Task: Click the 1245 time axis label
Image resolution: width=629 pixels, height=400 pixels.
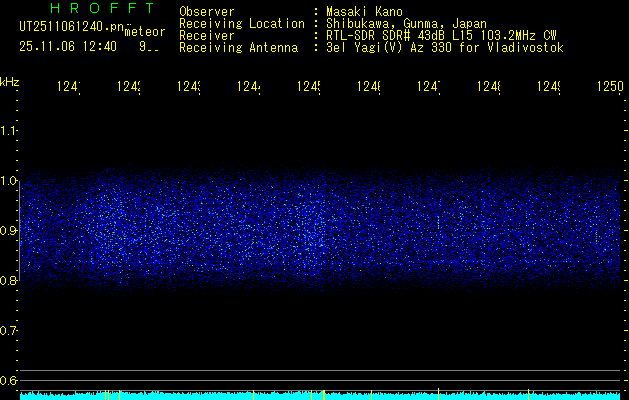Action: pos(308,86)
